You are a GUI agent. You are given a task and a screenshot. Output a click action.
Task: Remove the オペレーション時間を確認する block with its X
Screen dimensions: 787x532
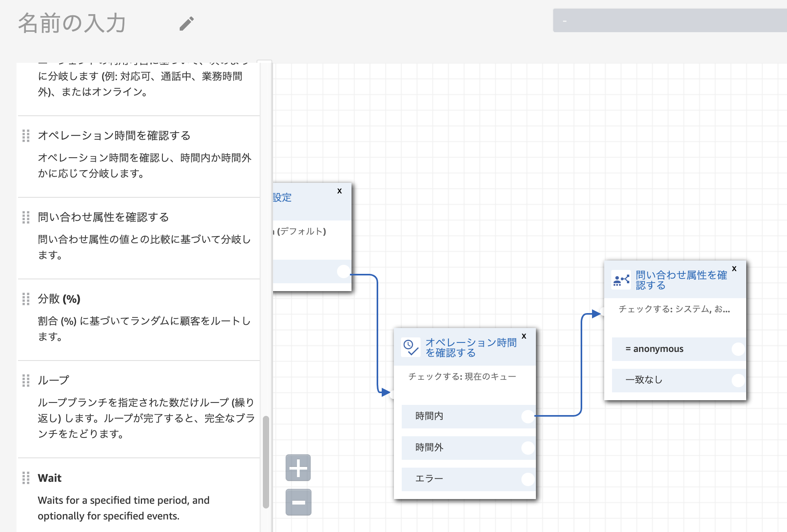[x=523, y=336]
